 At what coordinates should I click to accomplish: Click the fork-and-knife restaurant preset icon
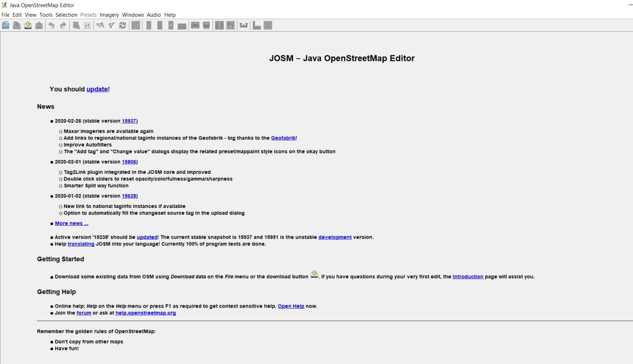(230, 25)
